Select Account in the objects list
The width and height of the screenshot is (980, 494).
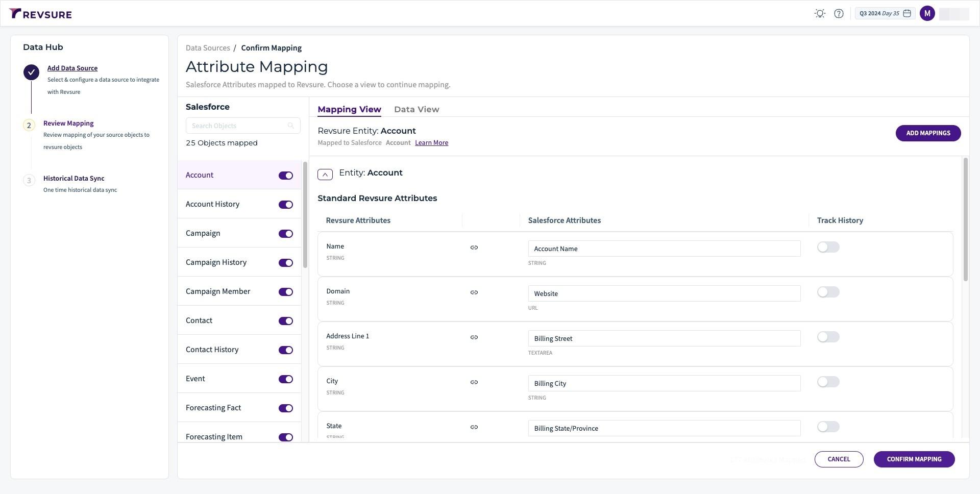coord(239,175)
